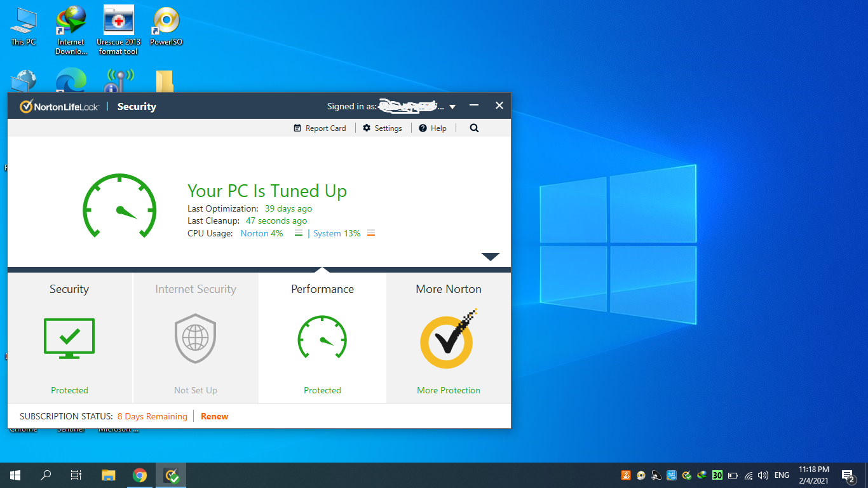Click the large green tune-up gauge
The height and width of the screenshot is (488, 868).
pos(119,206)
